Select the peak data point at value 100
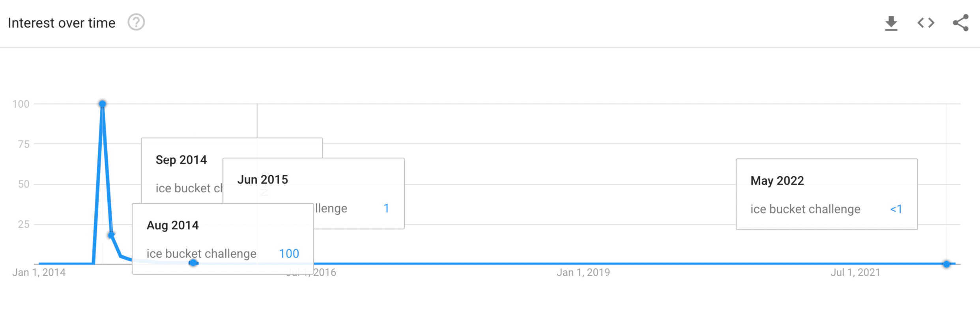980x335 pixels. point(103,103)
